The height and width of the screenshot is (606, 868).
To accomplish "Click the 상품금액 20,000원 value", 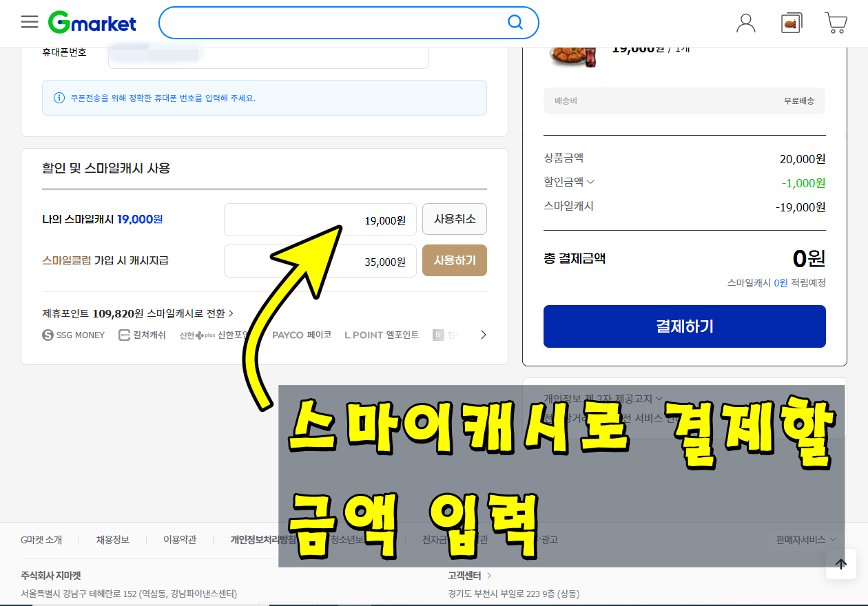I will (803, 159).
